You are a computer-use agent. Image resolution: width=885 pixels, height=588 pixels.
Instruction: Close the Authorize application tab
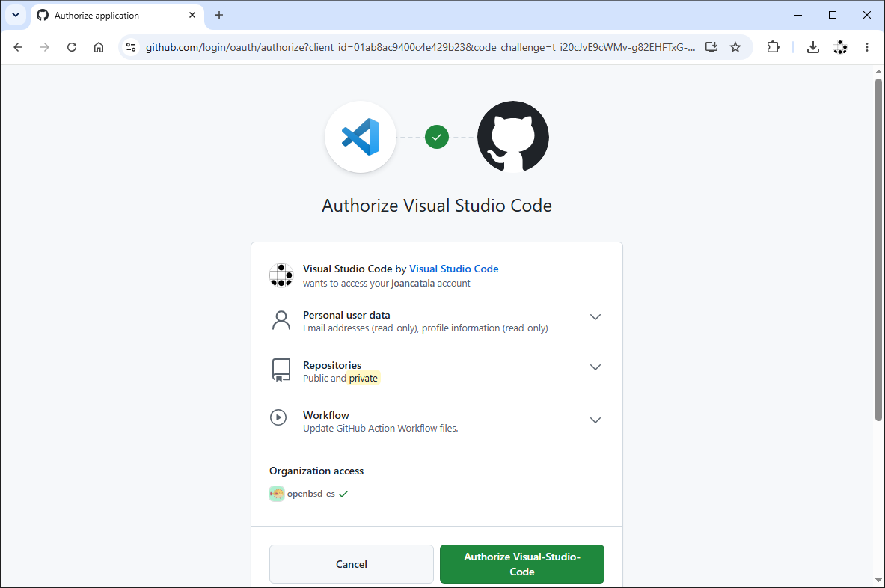tap(192, 15)
